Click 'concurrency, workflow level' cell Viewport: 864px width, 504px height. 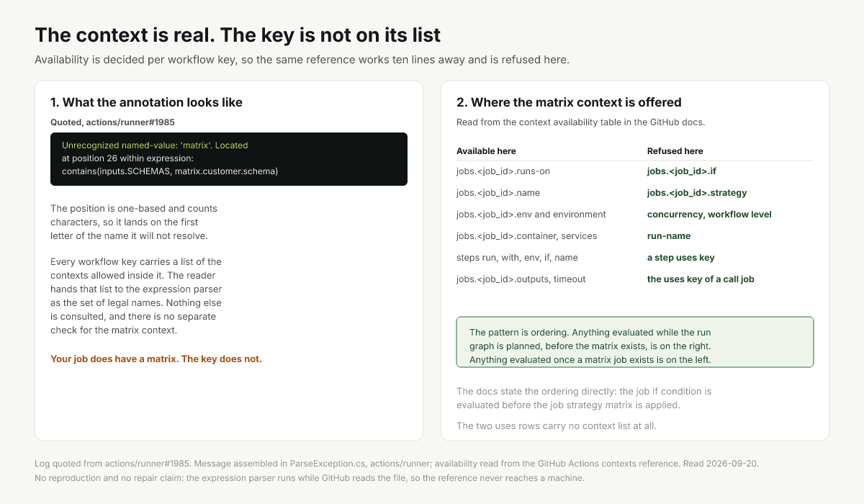[x=709, y=215]
